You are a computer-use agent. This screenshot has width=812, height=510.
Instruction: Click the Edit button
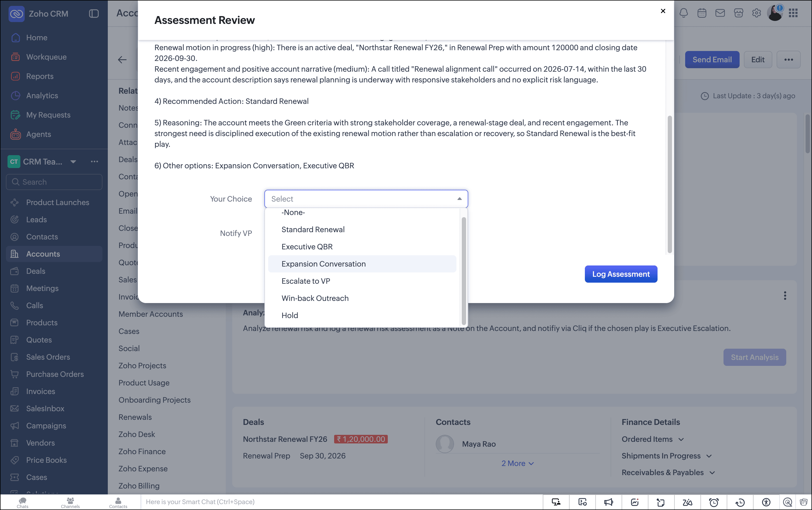tap(758, 60)
